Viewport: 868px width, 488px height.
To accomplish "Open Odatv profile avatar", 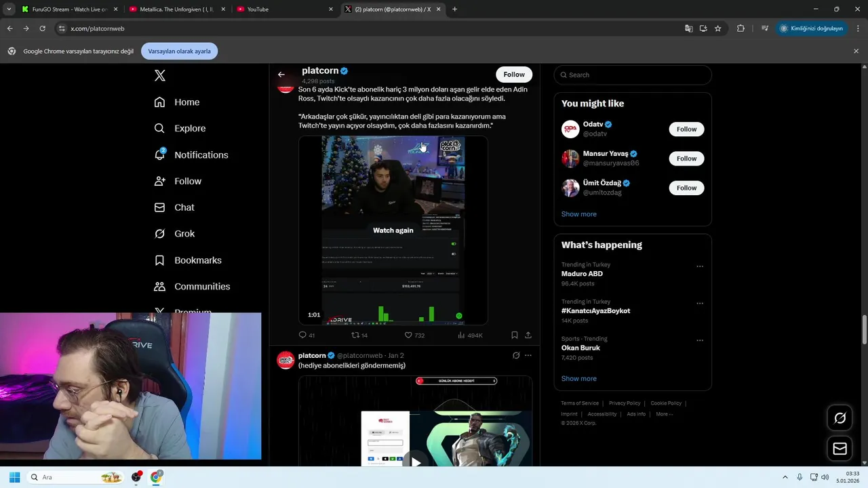I will pyautogui.click(x=570, y=129).
